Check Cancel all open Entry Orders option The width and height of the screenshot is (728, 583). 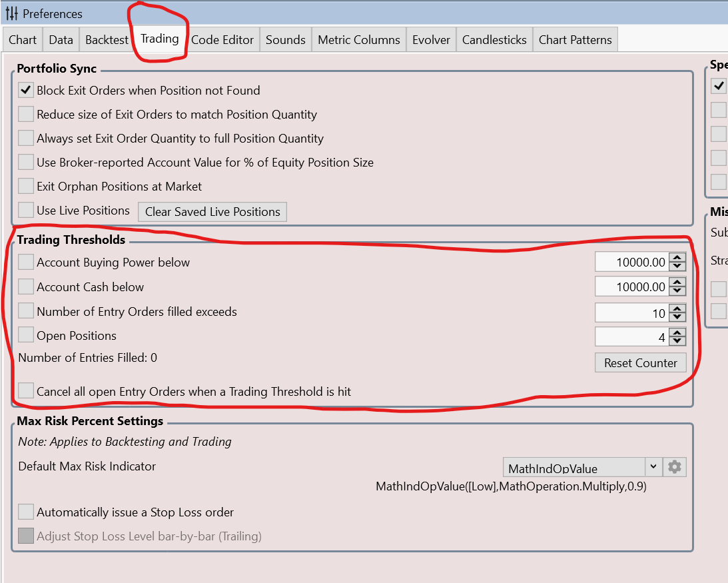click(x=26, y=391)
